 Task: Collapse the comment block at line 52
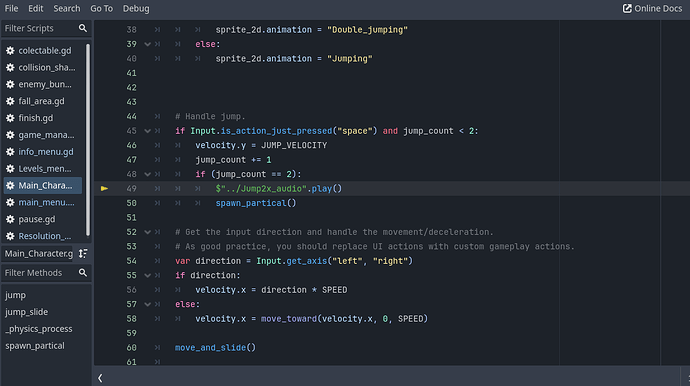point(147,232)
